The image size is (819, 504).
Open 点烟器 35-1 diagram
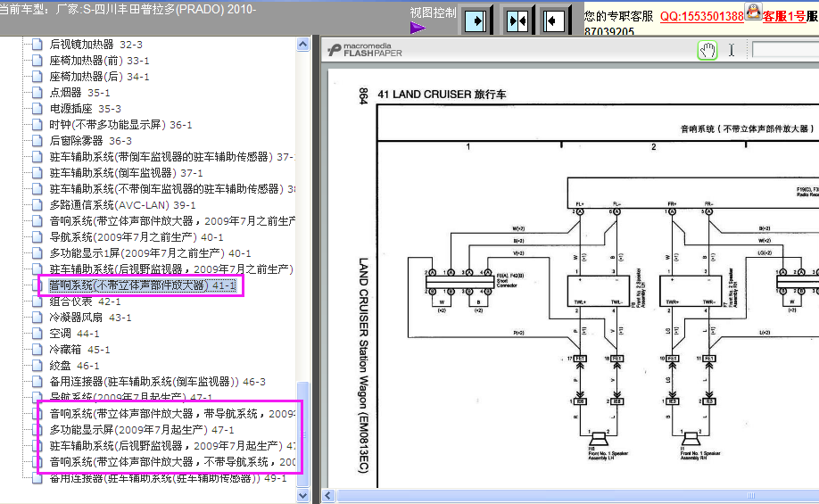point(79,93)
